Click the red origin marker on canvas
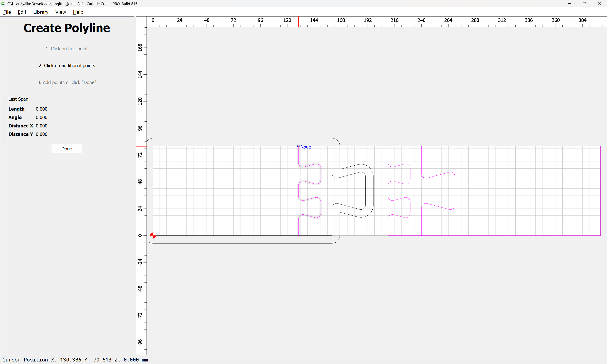The height and width of the screenshot is (364, 607). [x=153, y=236]
